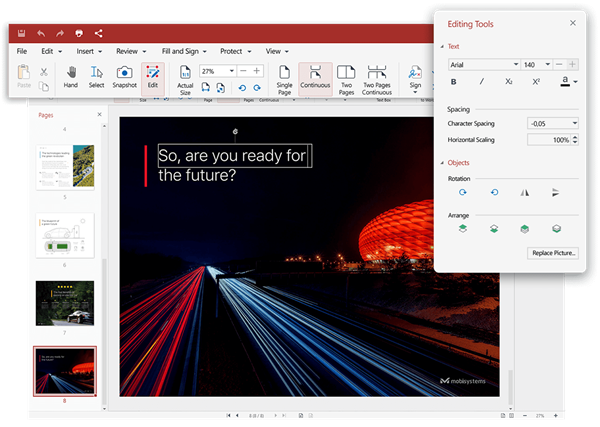Viewport: 600px width, 427px height.
Task: Rotate object clockwise in Editing Tools
Action: click(x=463, y=191)
